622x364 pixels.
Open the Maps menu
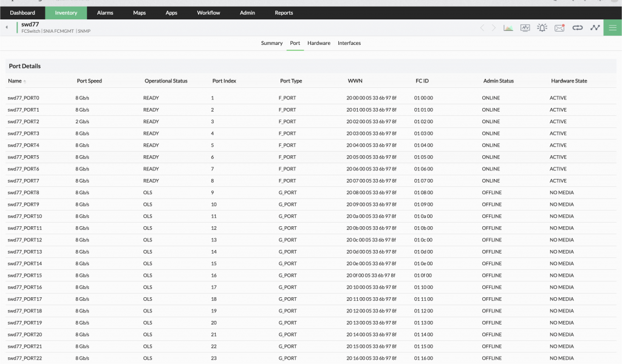tap(139, 13)
